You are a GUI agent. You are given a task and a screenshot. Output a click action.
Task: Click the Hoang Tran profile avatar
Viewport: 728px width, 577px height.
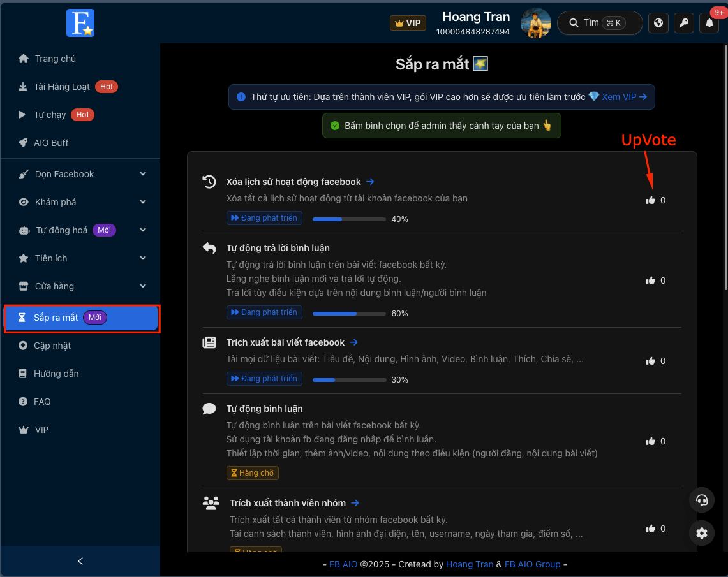(x=536, y=23)
